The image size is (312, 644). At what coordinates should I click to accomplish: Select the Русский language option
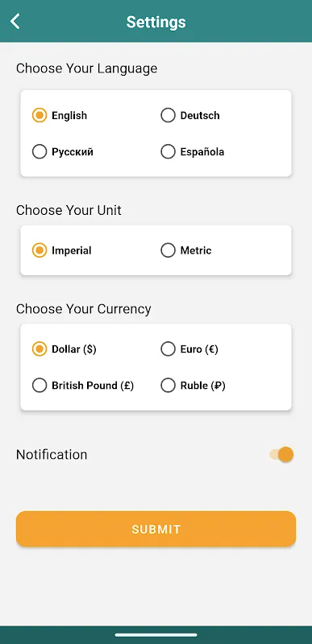click(x=40, y=152)
